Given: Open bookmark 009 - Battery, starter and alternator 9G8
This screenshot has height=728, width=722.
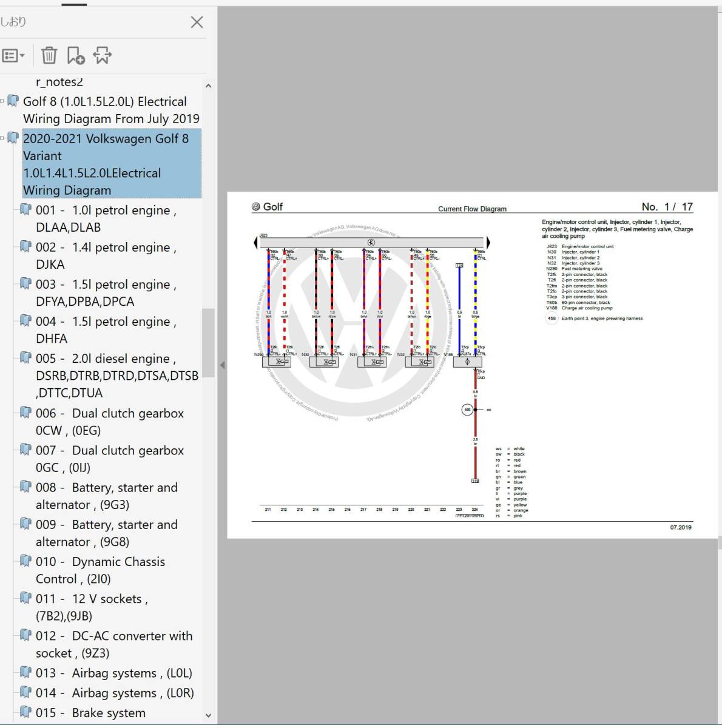Looking at the screenshot, I should [107, 533].
